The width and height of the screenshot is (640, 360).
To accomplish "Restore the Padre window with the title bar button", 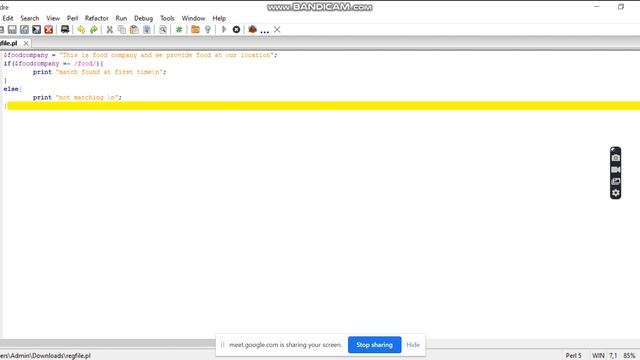I will pos(621,7).
